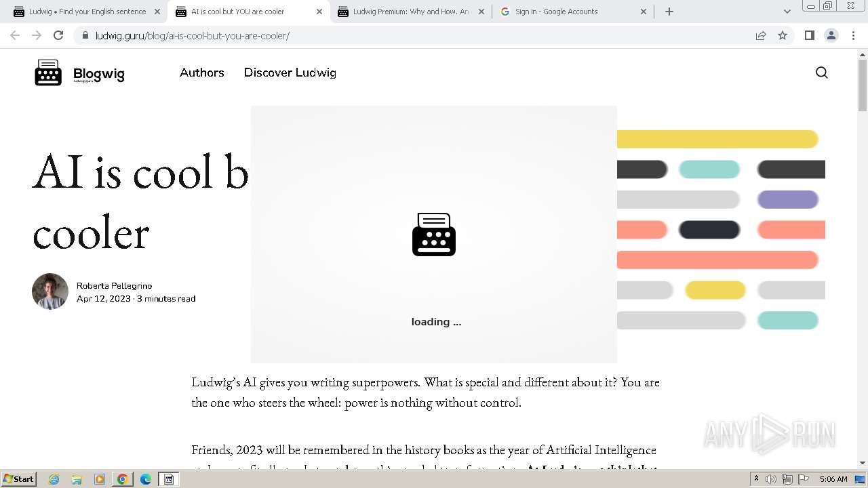This screenshot has width=868, height=488.
Task: Open the article hero image with colored bars
Action: tap(721, 230)
